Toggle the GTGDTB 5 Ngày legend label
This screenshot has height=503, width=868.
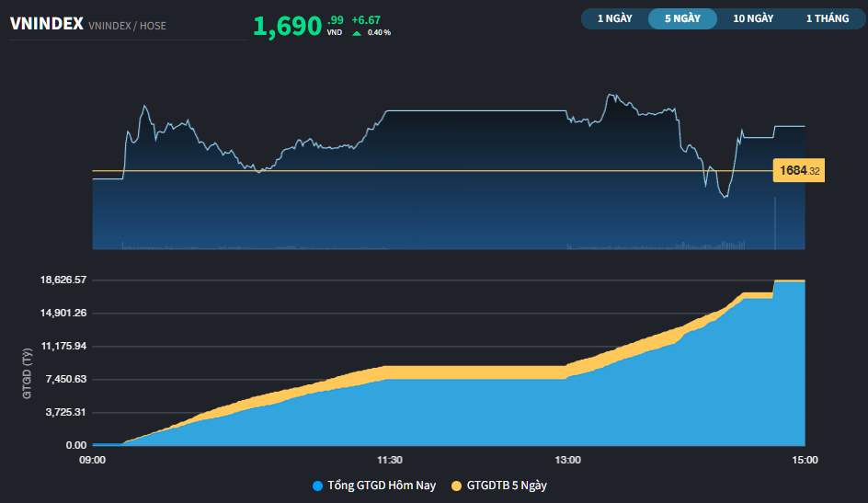507,486
